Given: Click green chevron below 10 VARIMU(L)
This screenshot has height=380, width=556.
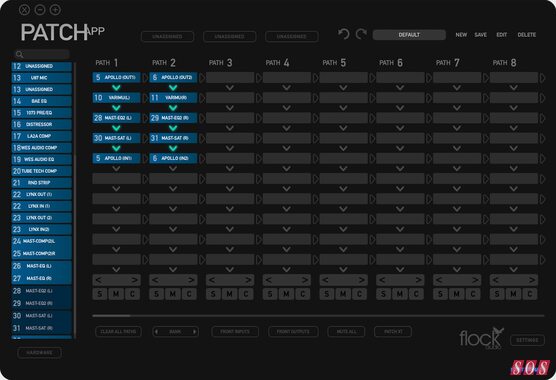Looking at the screenshot, I should pos(116,108).
